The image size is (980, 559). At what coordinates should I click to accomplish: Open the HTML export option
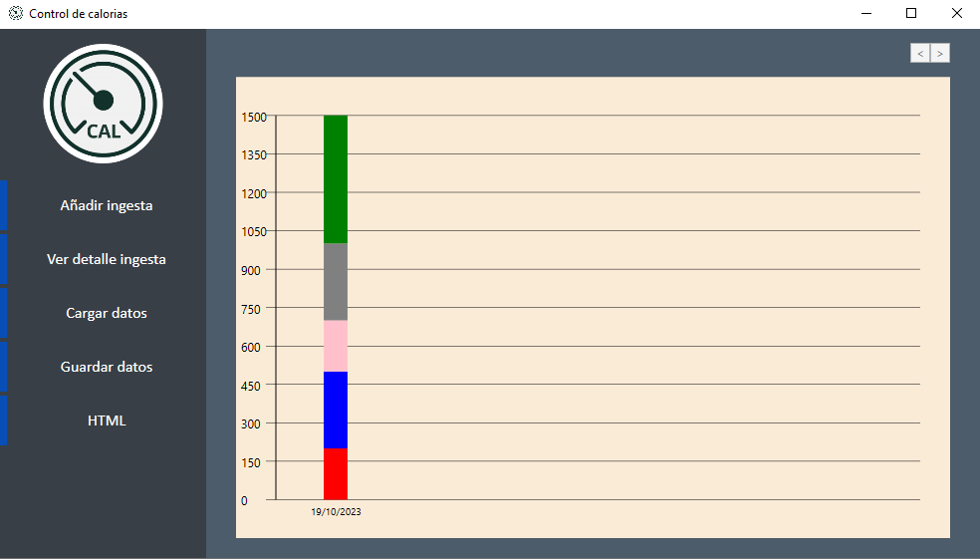[x=107, y=420]
